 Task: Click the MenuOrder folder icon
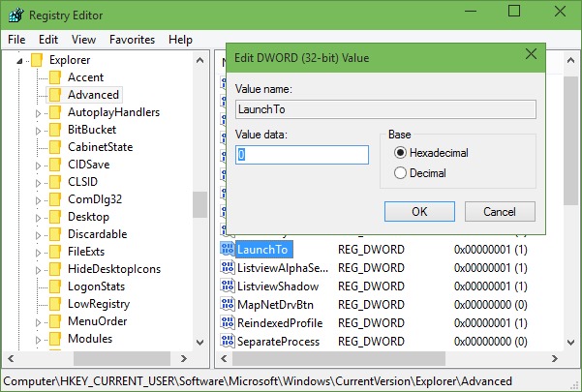pos(55,321)
